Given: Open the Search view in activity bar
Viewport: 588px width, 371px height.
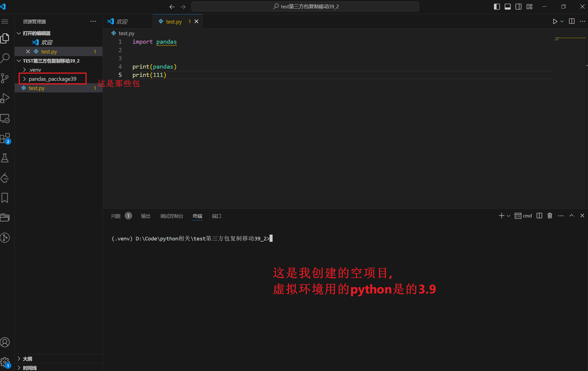Looking at the screenshot, I should tap(5, 58).
